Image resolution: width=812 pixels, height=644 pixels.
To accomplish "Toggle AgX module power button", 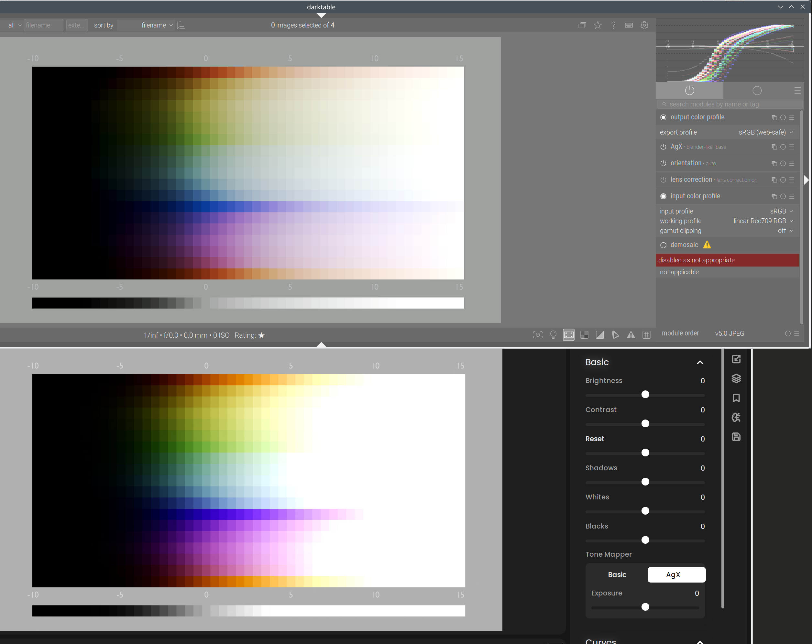I will pyautogui.click(x=663, y=147).
